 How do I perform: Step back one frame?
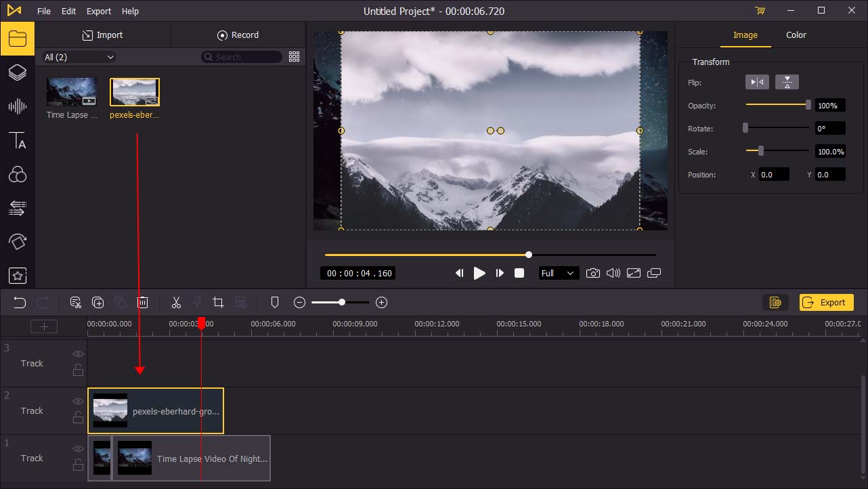[x=459, y=273]
